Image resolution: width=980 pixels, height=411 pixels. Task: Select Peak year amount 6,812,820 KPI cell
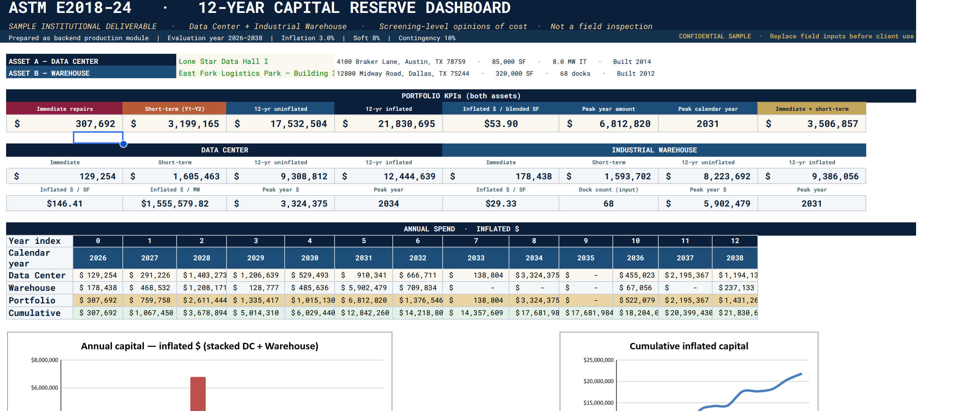click(x=608, y=124)
